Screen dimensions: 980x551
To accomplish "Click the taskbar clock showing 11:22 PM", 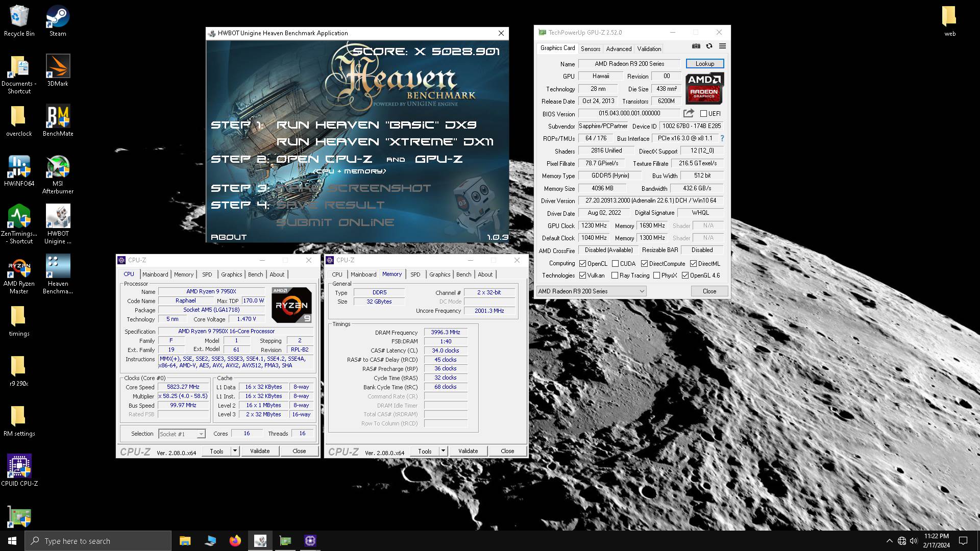I will (937, 541).
